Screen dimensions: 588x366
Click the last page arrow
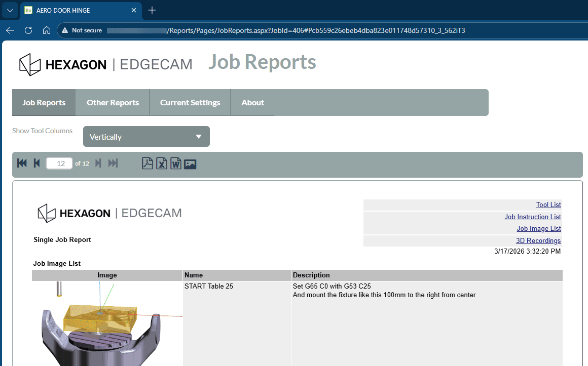tap(113, 163)
